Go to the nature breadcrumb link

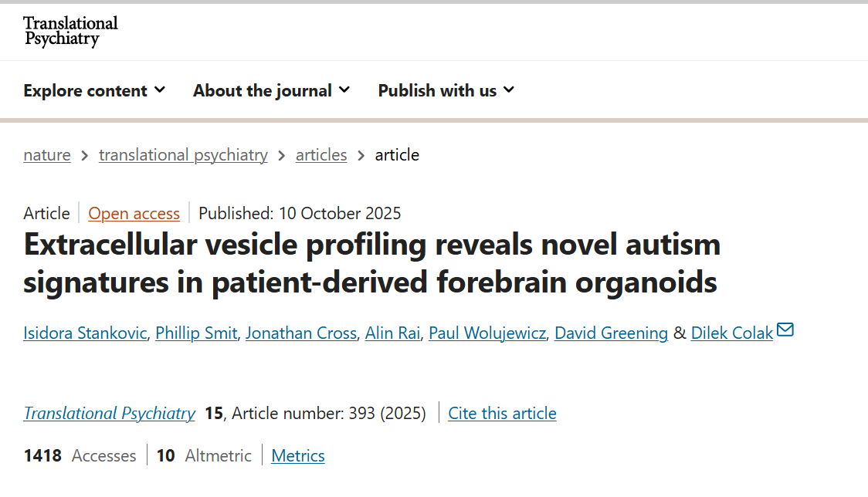tap(47, 155)
